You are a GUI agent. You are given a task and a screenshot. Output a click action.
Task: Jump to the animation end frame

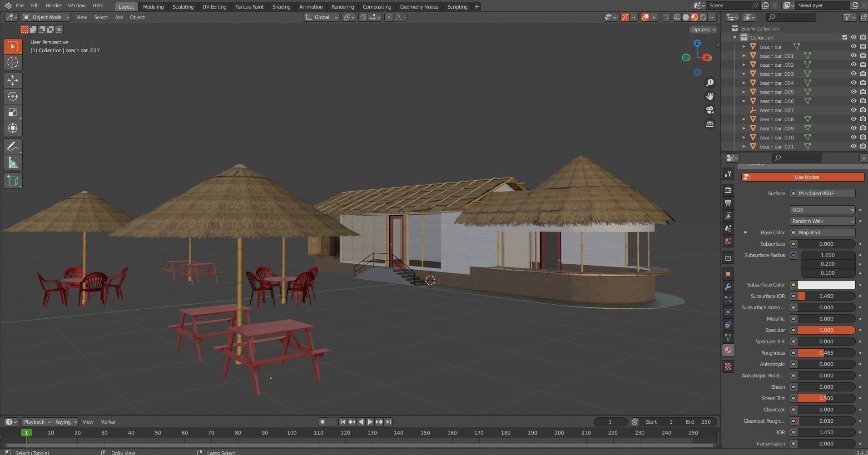[388, 422]
